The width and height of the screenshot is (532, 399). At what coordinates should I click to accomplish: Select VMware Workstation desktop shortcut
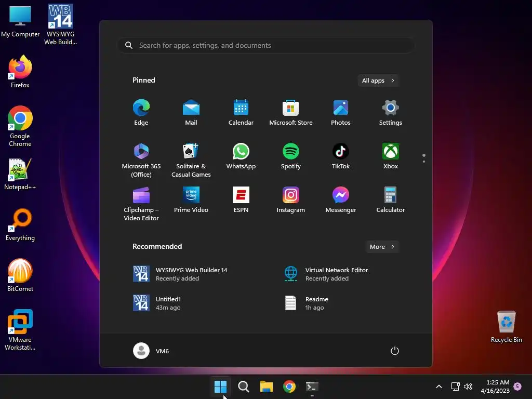[x=20, y=330]
